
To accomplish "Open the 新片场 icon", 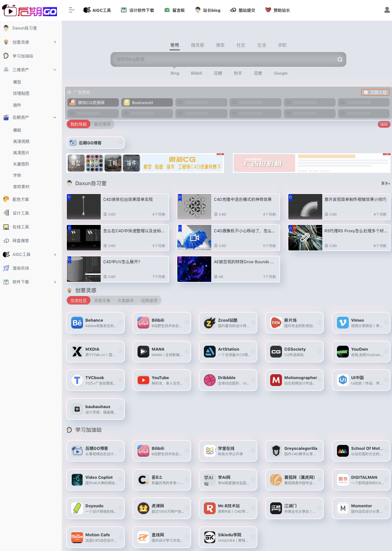I will pyautogui.click(x=276, y=323).
